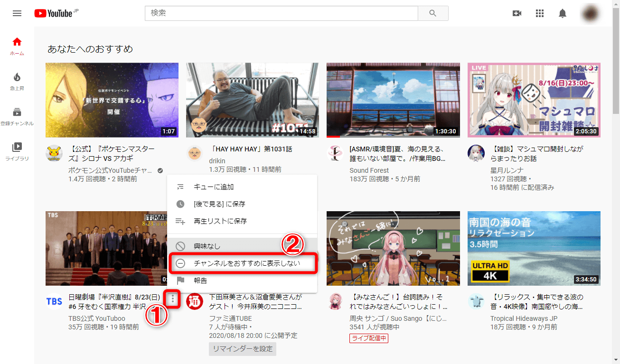Open the Tropical Hideaways JP channel avatar

pos(476,301)
